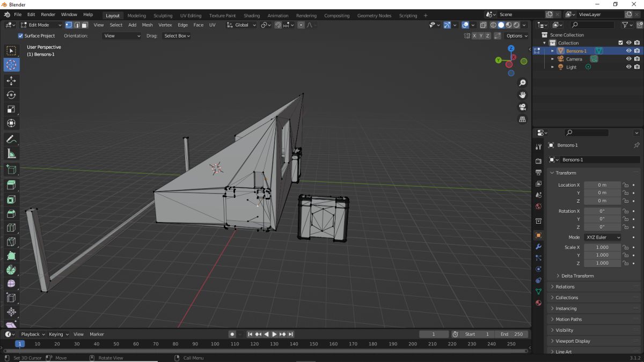Expand the Relations panel
The width and height of the screenshot is (644, 362).
(565, 287)
